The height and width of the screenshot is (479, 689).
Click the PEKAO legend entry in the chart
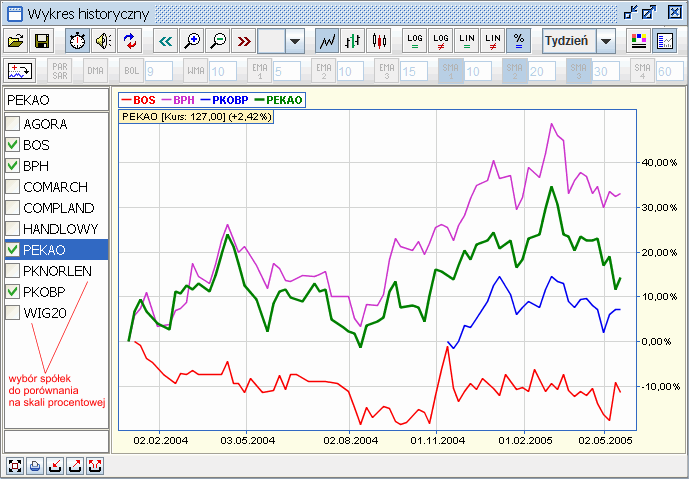pyautogui.click(x=278, y=100)
